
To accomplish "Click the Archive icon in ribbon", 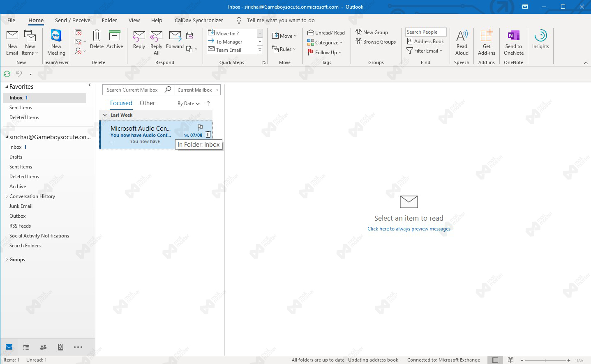I will [x=115, y=36].
